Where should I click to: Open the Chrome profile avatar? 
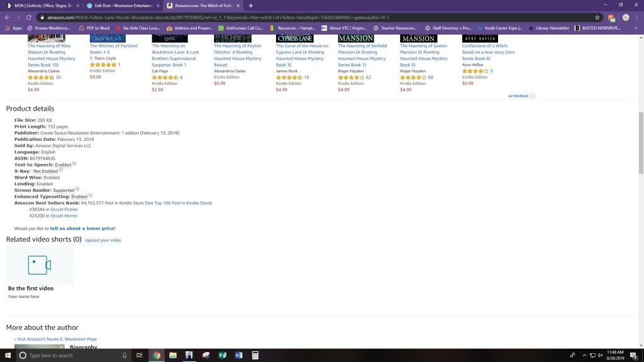626,17
